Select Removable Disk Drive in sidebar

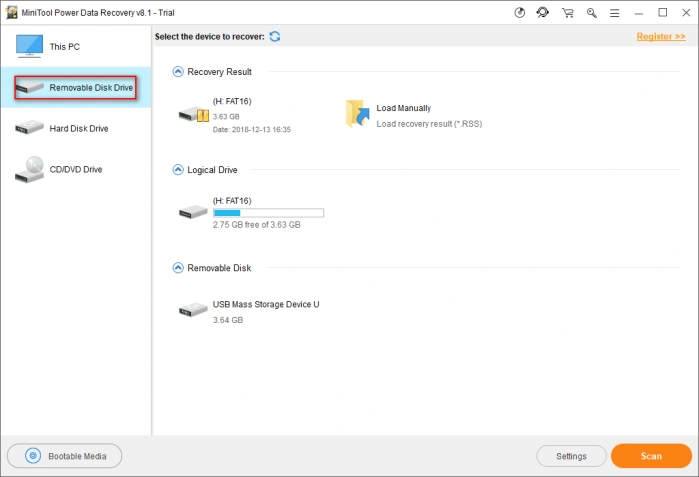pyautogui.click(x=76, y=87)
